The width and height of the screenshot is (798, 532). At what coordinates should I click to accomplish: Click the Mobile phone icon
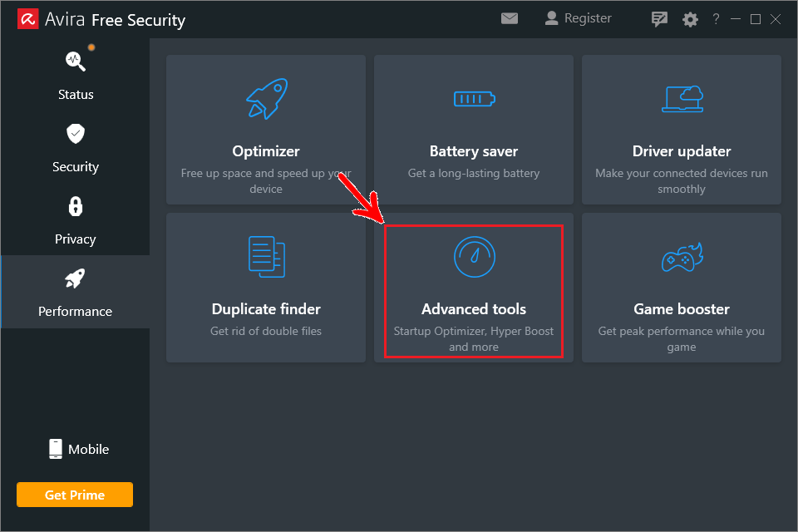pyautogui.click(x=56, y=449)
